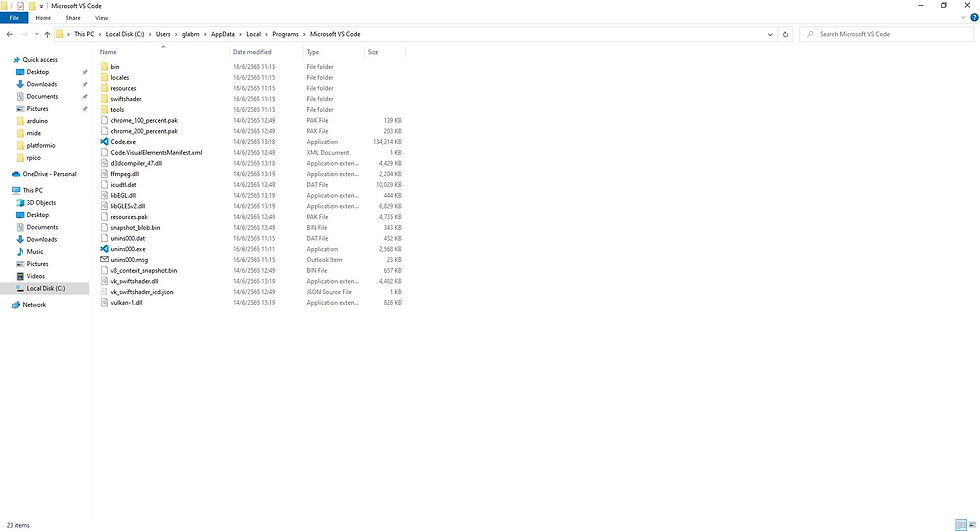The height and width of the screenshot is (531, 980).
Task: Expand the ribbon chevron
Action: [962, 17]
